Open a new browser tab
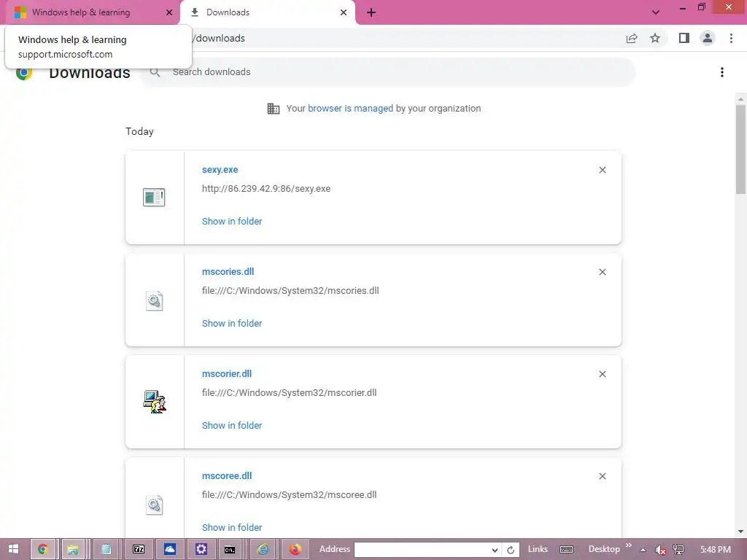This screenshot has height=560, width=747. click(371, 12)
